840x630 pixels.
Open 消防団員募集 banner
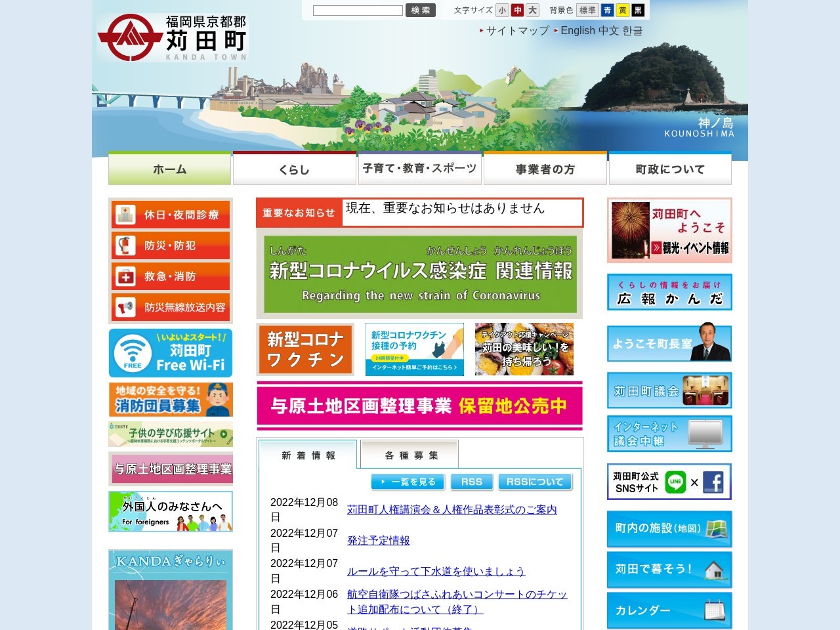171,400
